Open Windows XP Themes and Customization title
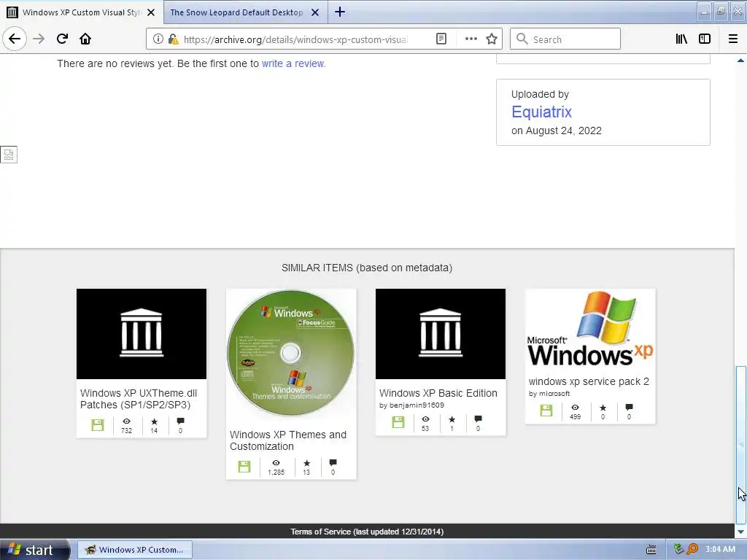The width and height of the screenshot is (747, 560). 287,440
